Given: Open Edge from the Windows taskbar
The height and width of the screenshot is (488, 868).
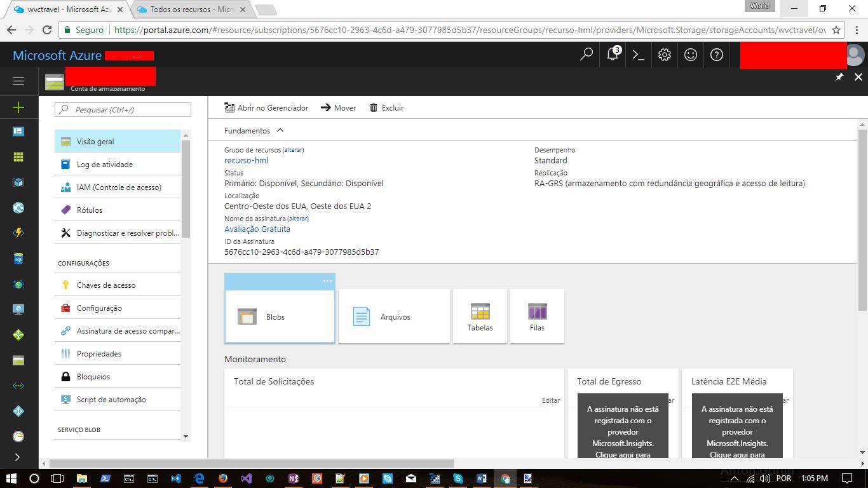Looking at the screenshot, I should click(200, 478).
